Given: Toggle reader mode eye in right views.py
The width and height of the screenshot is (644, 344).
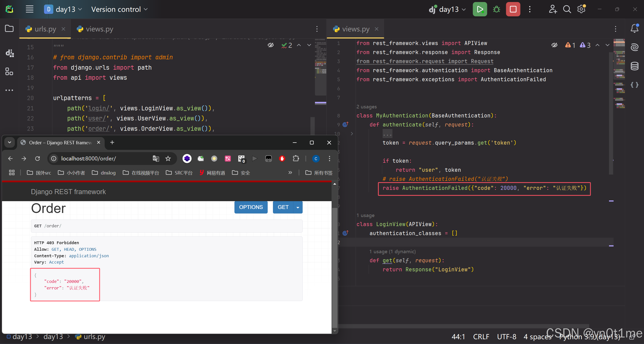Looking at the screenshot, I should tap(554, 45).
